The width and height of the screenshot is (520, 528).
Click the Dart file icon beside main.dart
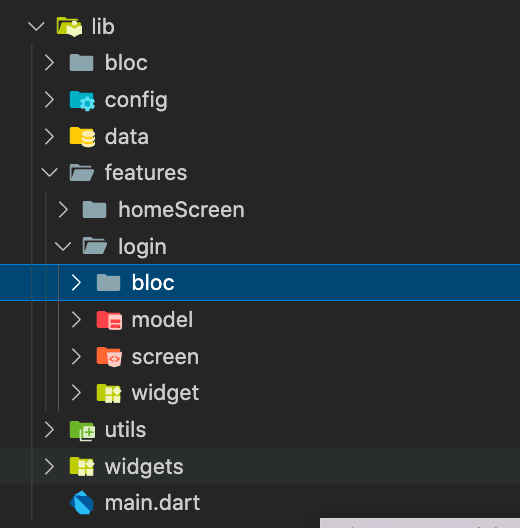[82, 503]
